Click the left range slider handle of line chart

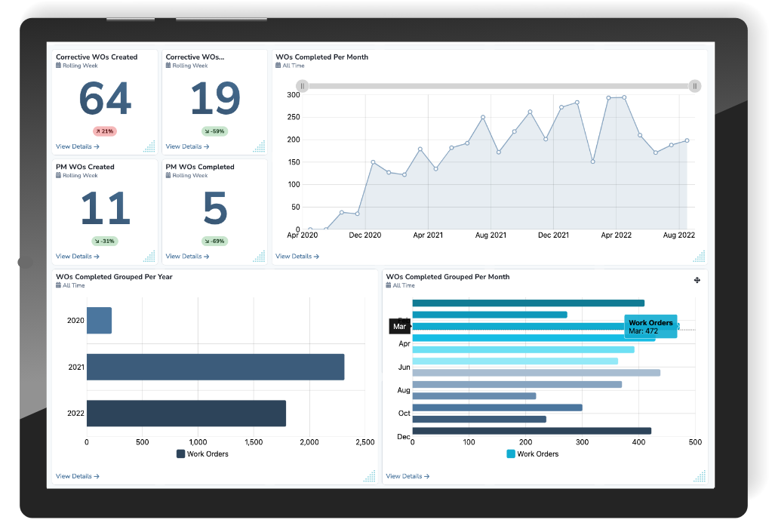click(x=303, y=86)
